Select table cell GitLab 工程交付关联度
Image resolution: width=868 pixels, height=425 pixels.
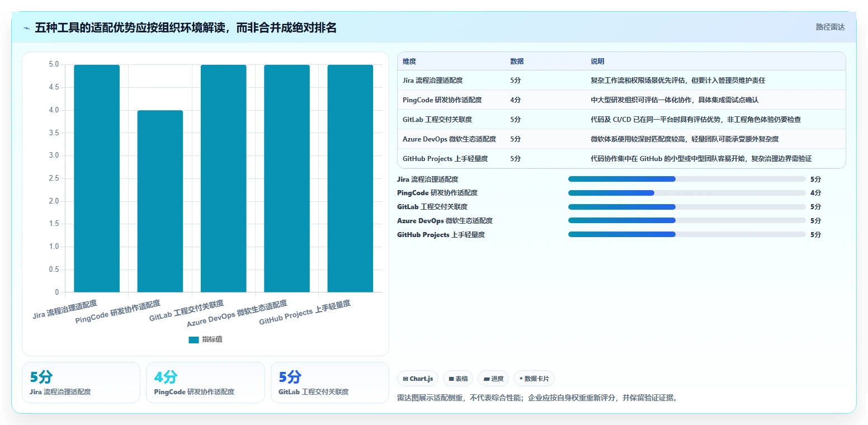coord(437,120)
